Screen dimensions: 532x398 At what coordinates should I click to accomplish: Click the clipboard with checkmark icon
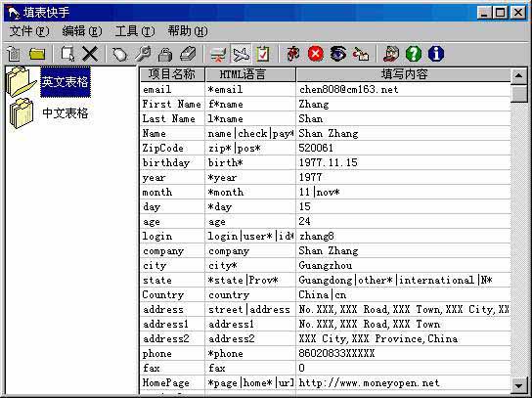(263, 54)
